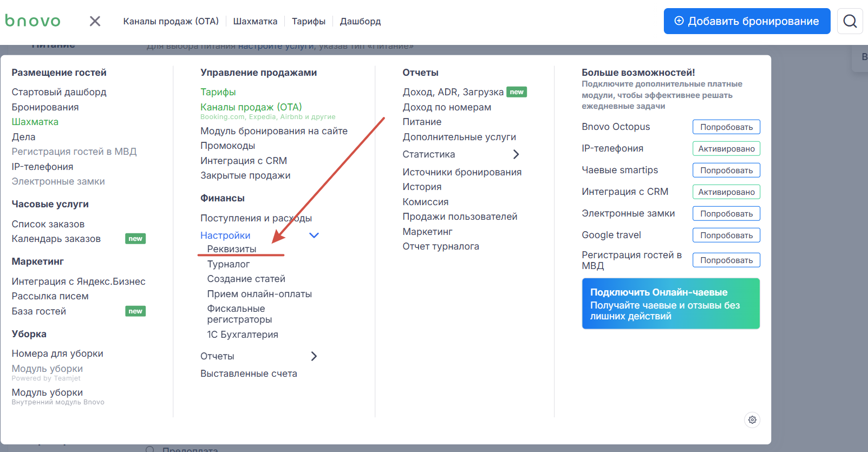This screenshot has height=452, width=868.
Task: Open Шахматка in the top navigation
Action: tap(255, 21)
